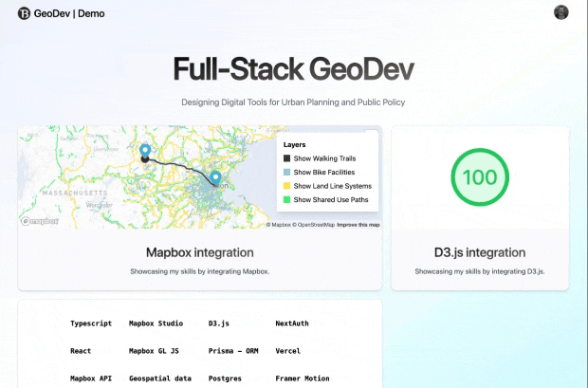The width and height of the screenshot is (588, 388).
Task: Click 'Showcasing my skills by integrating D3.js.' text
Action: click(x=480, y=271)
